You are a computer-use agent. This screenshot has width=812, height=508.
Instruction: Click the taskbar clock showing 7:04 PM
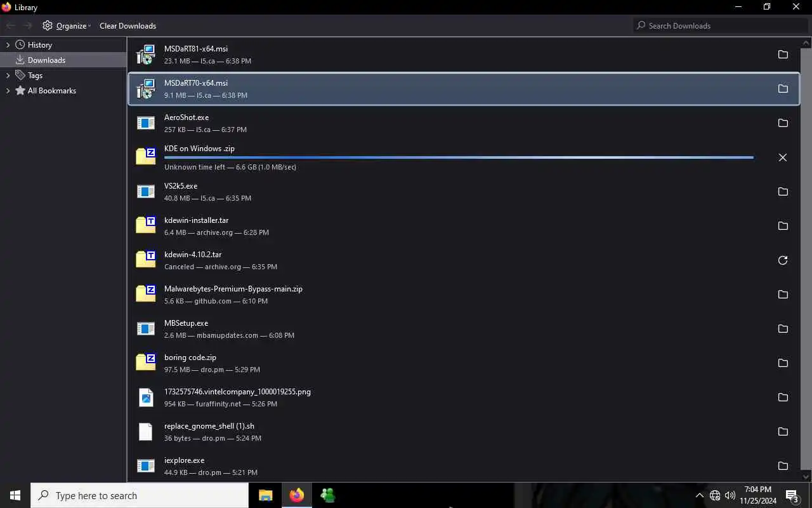coord(758,495)
